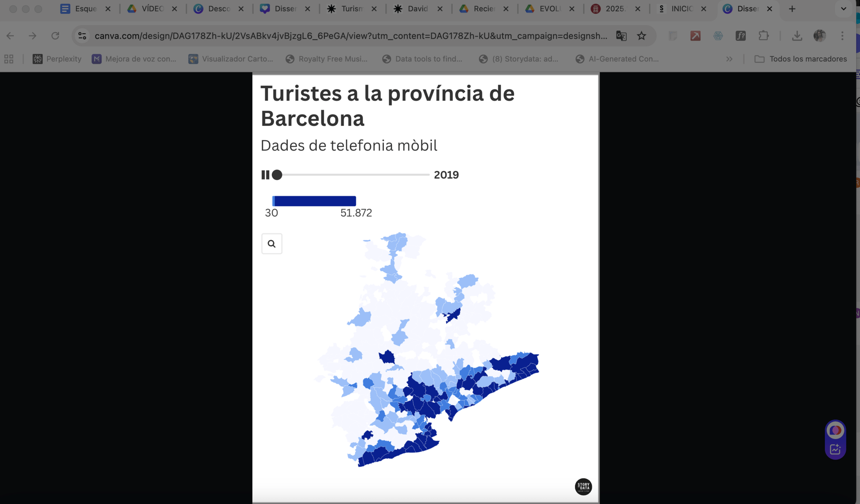Open the Google Translate page icon
Image resolution: width=860 pixels, height=504 pixels.
(x=621, y=36)
